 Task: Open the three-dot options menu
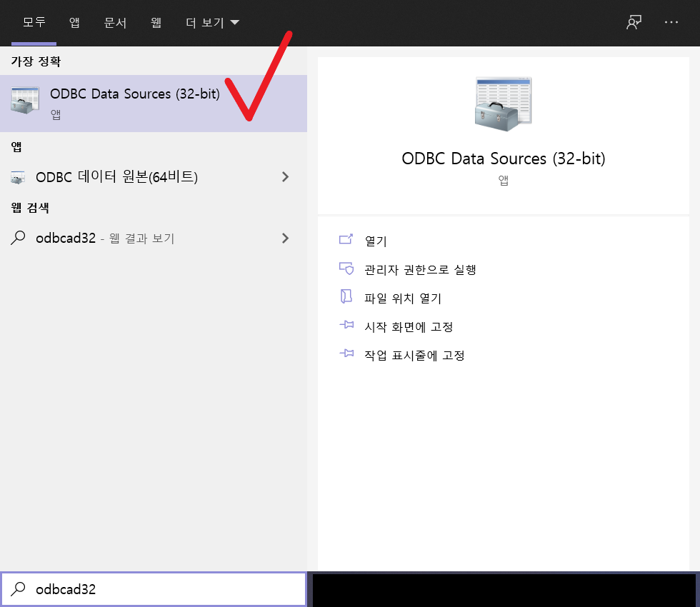671,22
